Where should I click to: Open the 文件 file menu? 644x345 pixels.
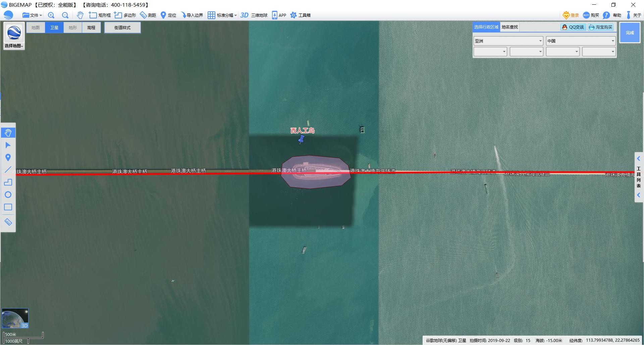(32, 15)
